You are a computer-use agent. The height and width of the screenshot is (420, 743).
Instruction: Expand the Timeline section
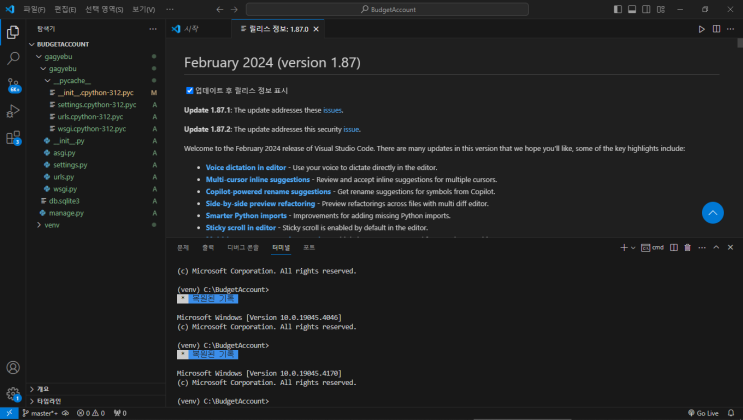coord(95,401)
